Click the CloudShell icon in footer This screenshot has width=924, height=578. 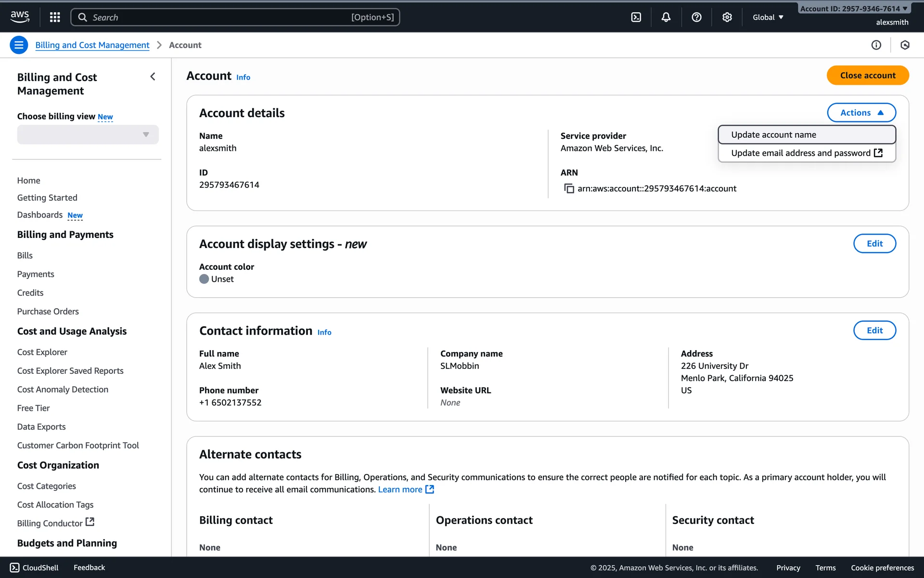point(15,567)
